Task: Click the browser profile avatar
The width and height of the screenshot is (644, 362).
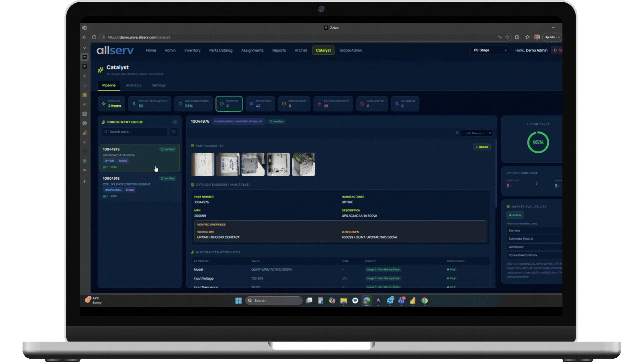Action: click(x=537, y=37)
